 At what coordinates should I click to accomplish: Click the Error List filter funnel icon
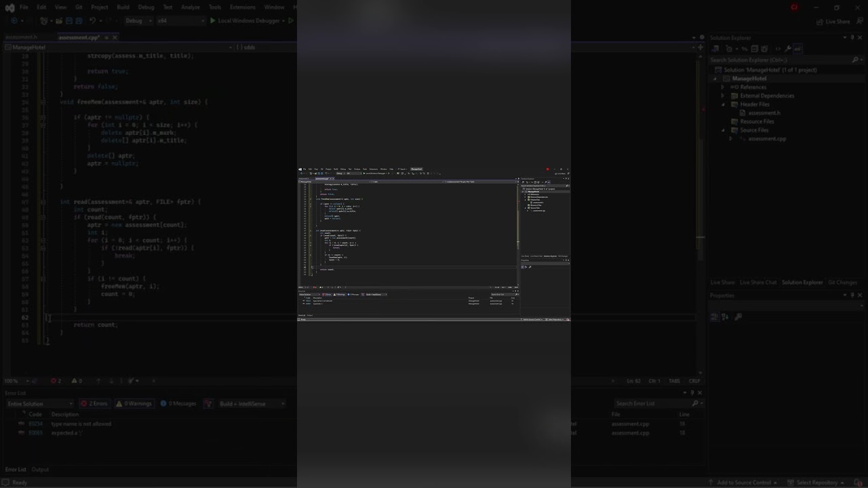[x=208, y=404]
